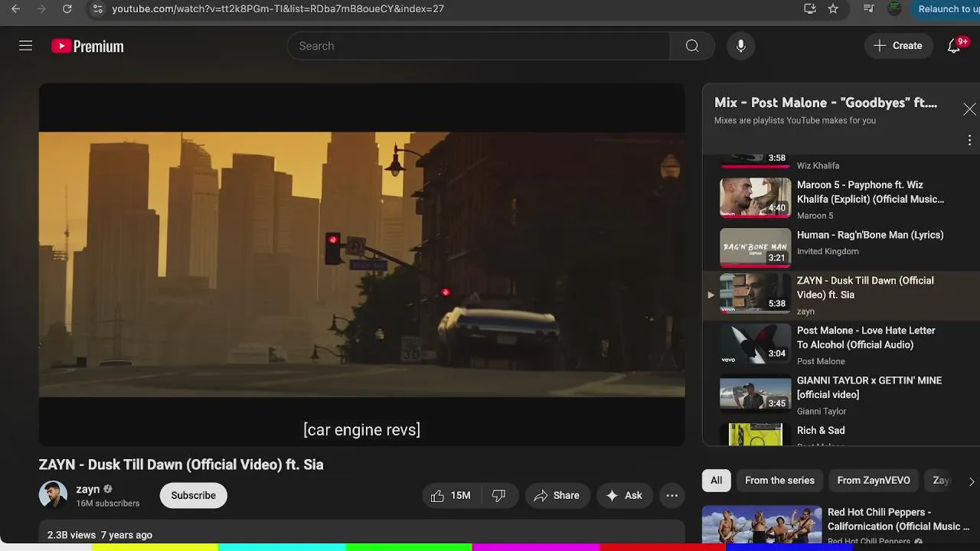Click 'Invited Kingdom' channel name in playlist
Image resolution: width=980 pixels, height=551 pixels.
pyautogui.click(x=828, y=251)
